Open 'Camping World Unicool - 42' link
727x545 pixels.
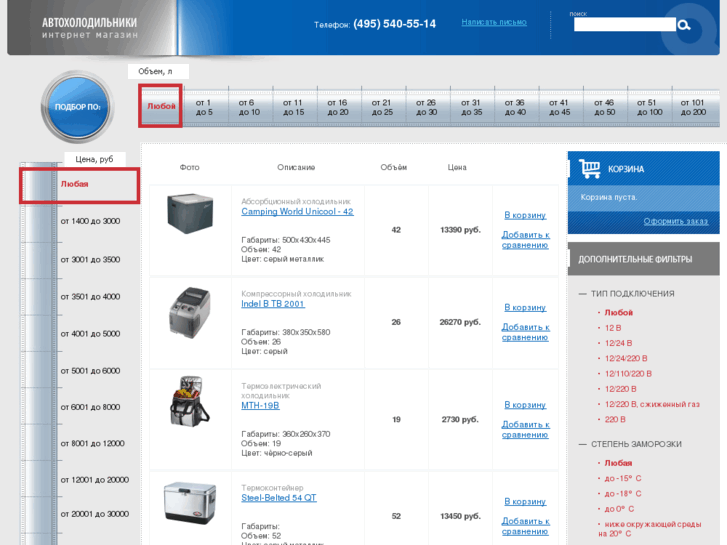click(297, 212)
